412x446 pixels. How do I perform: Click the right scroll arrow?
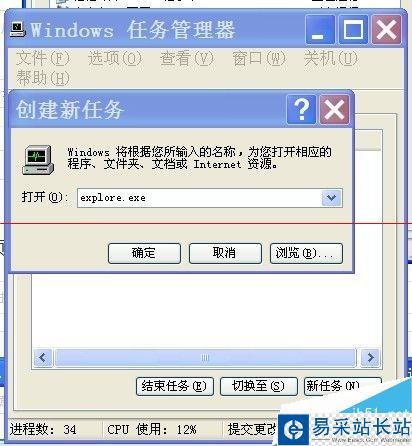[370, 358]
